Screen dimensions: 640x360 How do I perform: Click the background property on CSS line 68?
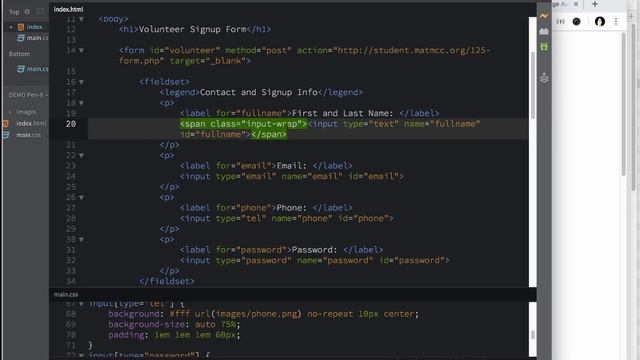134,314
